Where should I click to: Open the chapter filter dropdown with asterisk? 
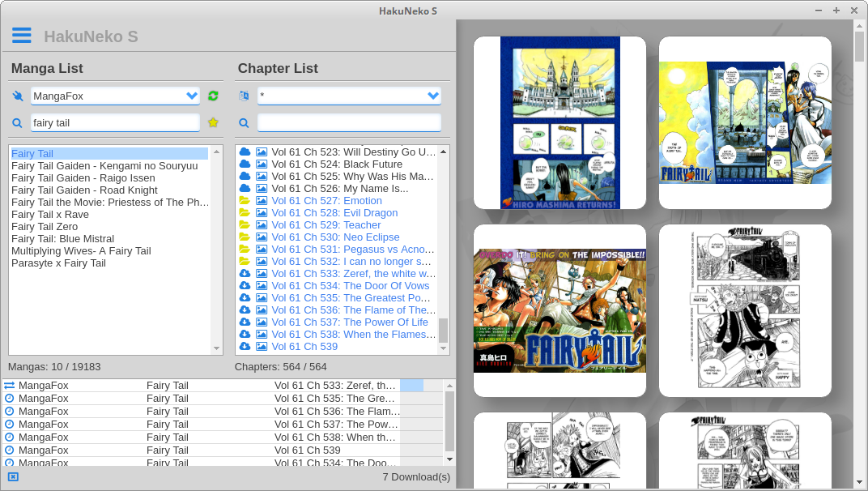click(349, 96)
